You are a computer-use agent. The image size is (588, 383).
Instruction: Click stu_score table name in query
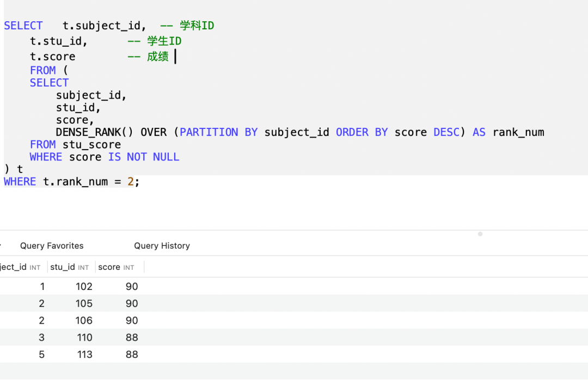tap(91, 145)
